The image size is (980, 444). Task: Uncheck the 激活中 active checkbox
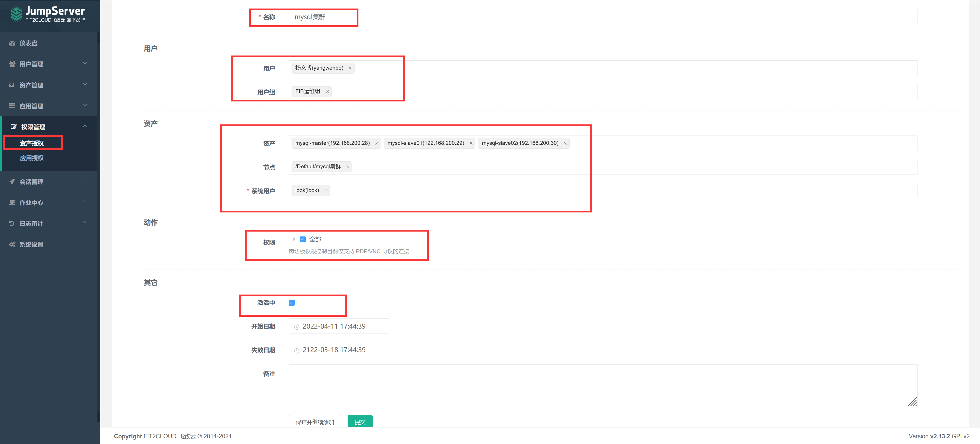[292, 303]
